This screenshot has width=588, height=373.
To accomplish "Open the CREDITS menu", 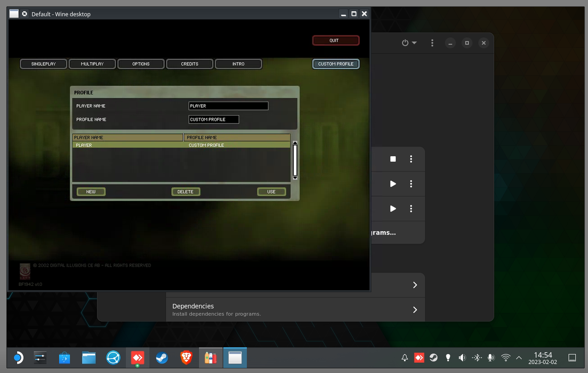I will 190,64.
